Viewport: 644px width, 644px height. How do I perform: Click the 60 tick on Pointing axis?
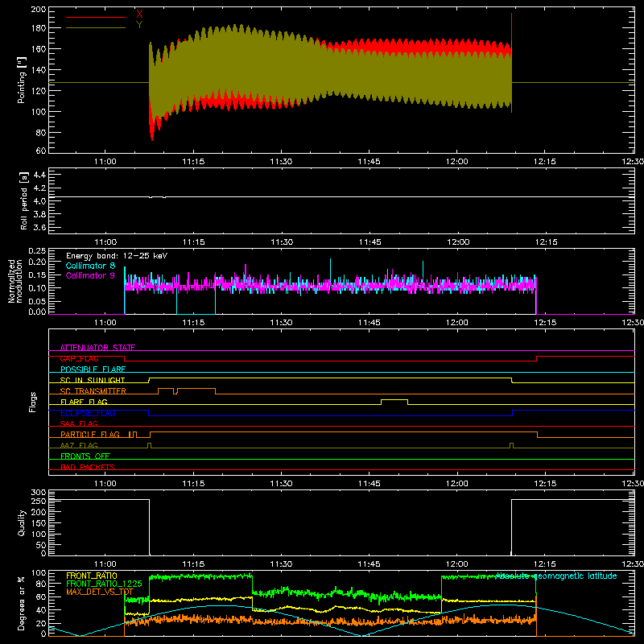pyautogui.click(x=41, y=151)
